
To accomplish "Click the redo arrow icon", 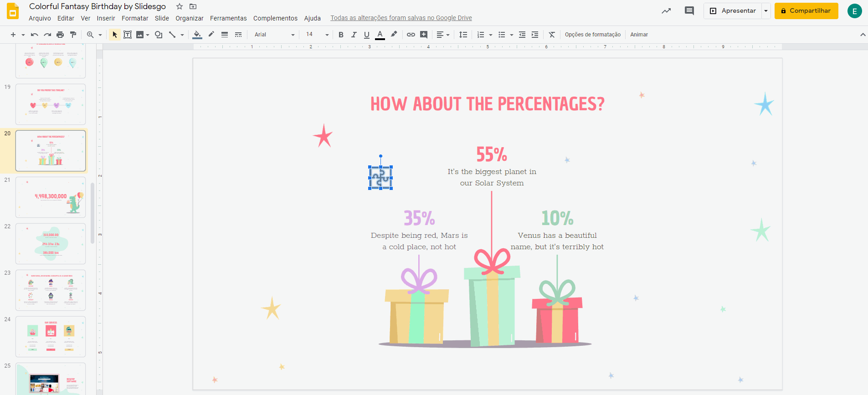I will [47, 35].
